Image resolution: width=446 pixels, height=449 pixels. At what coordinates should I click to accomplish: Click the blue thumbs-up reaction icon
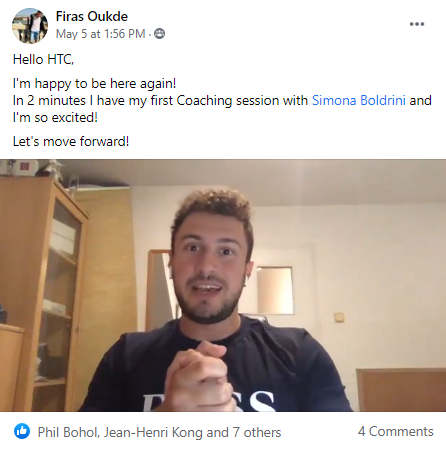pyautogui.click(x=22, y=431)
